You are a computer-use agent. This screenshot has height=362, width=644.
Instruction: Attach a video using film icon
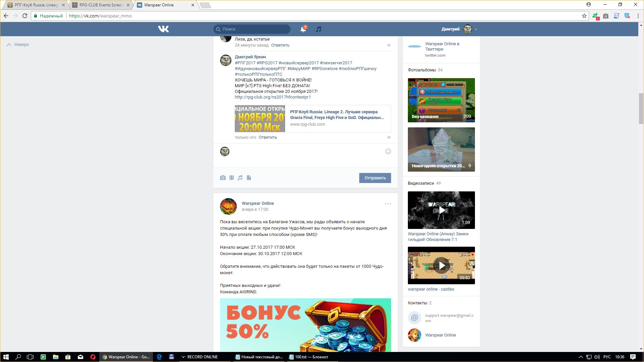pyautogui.click(x=231, y=178)
